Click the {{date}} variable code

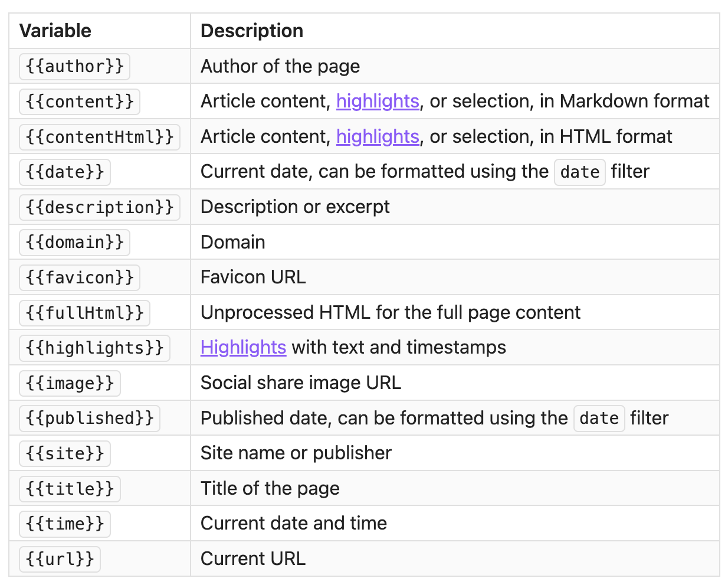65,172
